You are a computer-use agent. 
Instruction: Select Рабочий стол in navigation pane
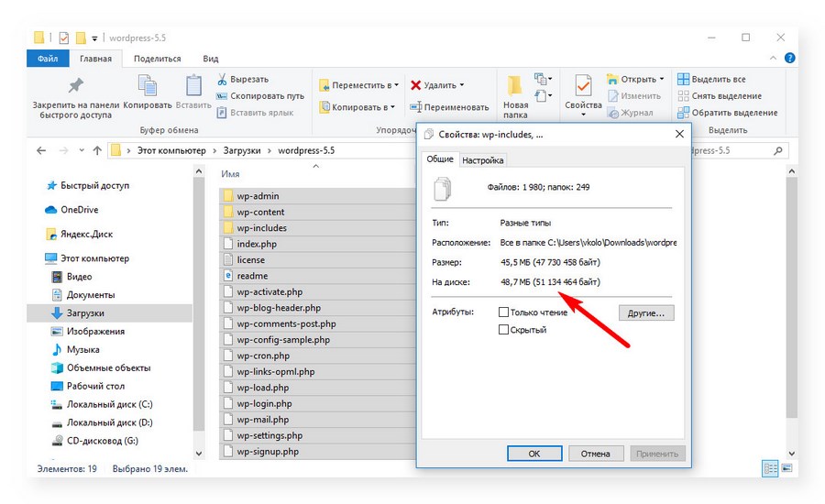(95, 386)
